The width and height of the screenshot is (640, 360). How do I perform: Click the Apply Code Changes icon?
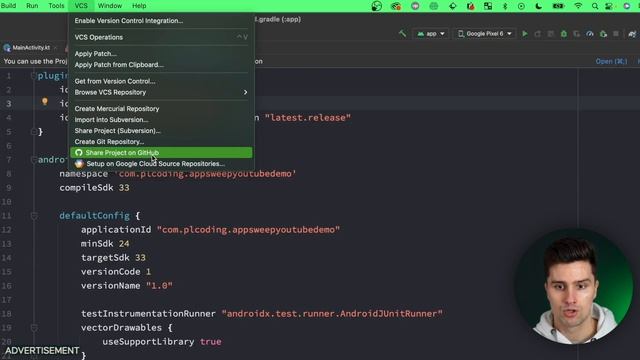[551, 34]
